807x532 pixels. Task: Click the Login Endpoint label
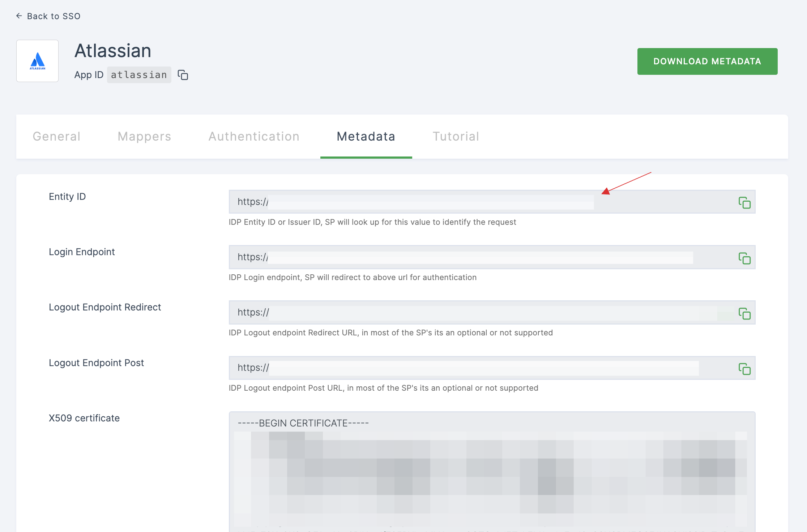82,252
